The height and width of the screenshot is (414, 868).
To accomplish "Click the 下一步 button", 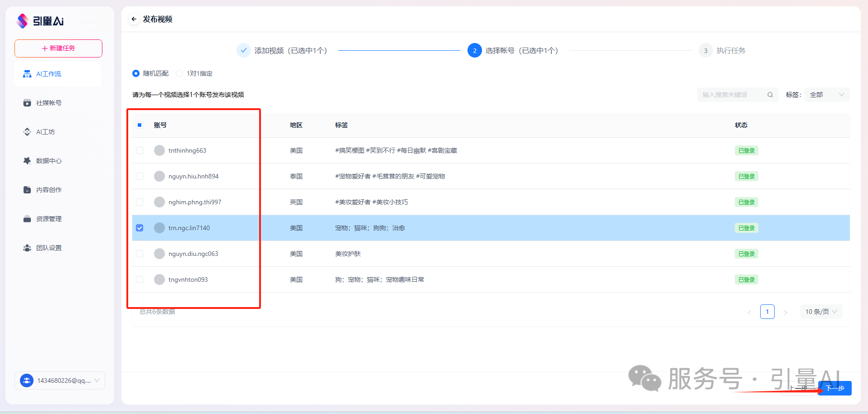I will pyautogui.click(x=835, y=388).
